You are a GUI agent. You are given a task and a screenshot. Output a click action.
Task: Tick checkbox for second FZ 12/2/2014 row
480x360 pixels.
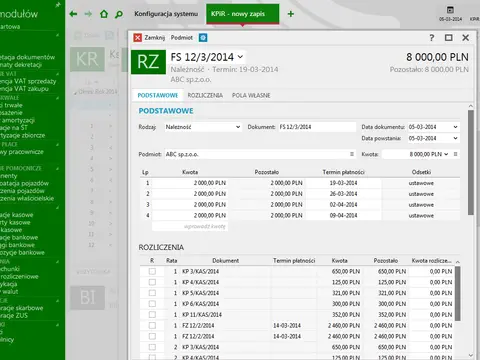click(x=152, y=336)
